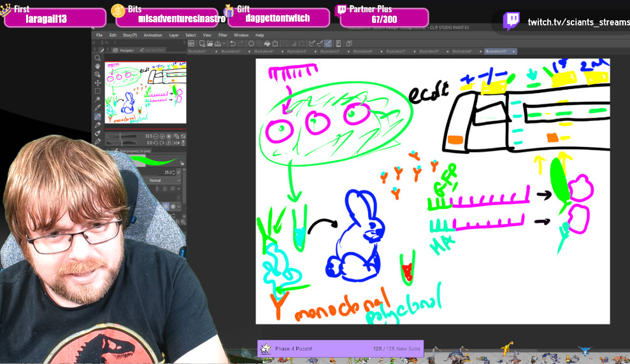Click Navigator zoom in button
The image size is (630, 364).
[x=162, y=136]
